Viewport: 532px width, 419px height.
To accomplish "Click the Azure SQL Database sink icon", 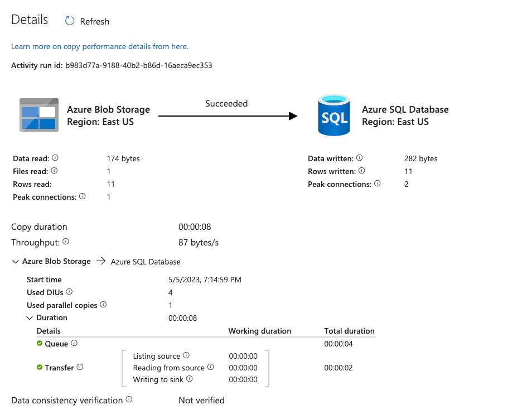I will point(333,115).
